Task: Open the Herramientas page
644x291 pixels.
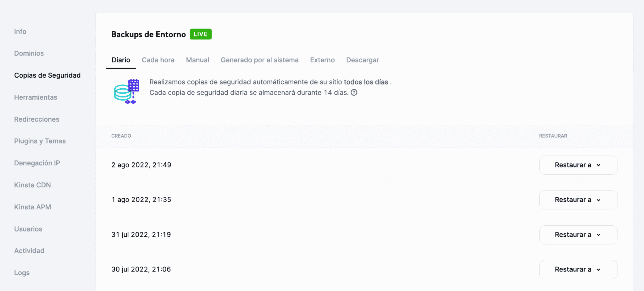Action: click(36, 97)
